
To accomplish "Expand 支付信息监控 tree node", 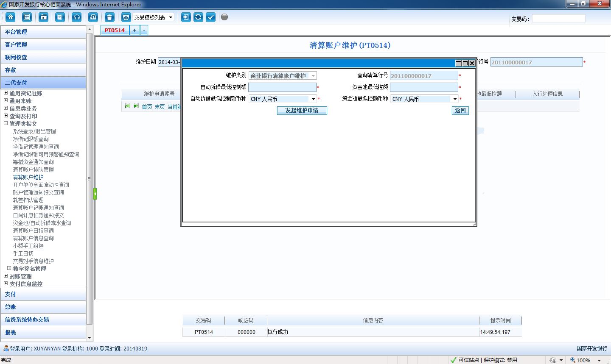I will point(6,283).
